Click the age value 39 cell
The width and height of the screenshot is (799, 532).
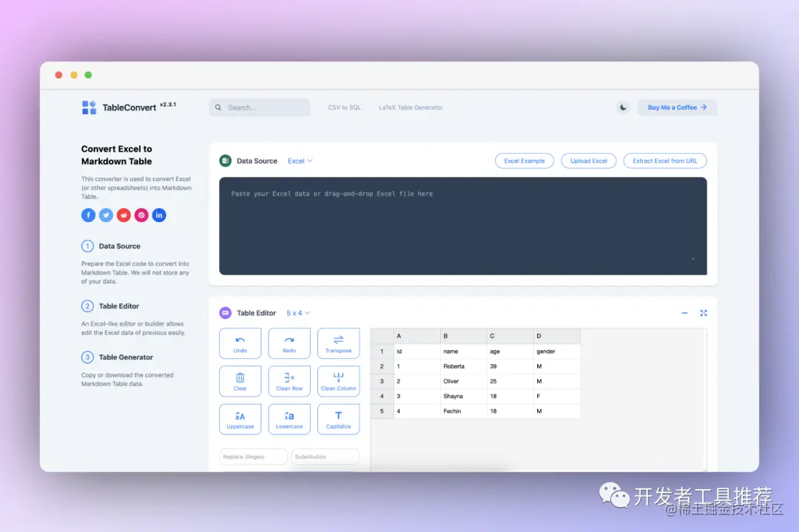click(x=510, y=366)
